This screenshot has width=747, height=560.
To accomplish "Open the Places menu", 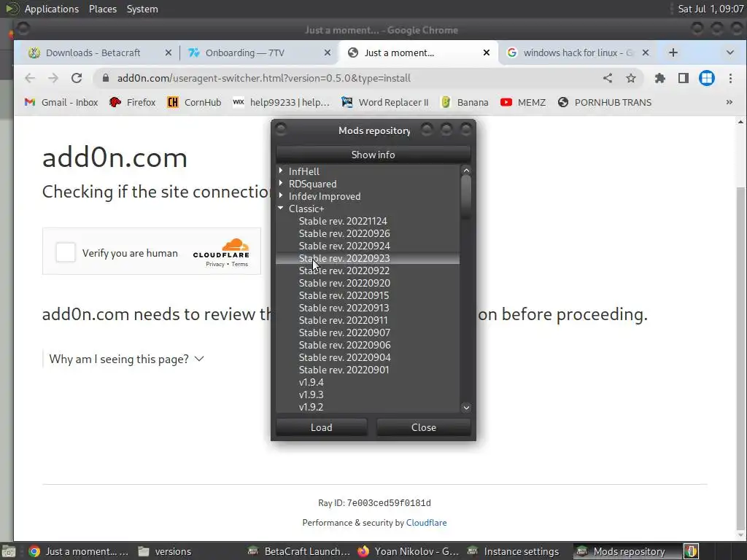I will (x=103, y=9).
